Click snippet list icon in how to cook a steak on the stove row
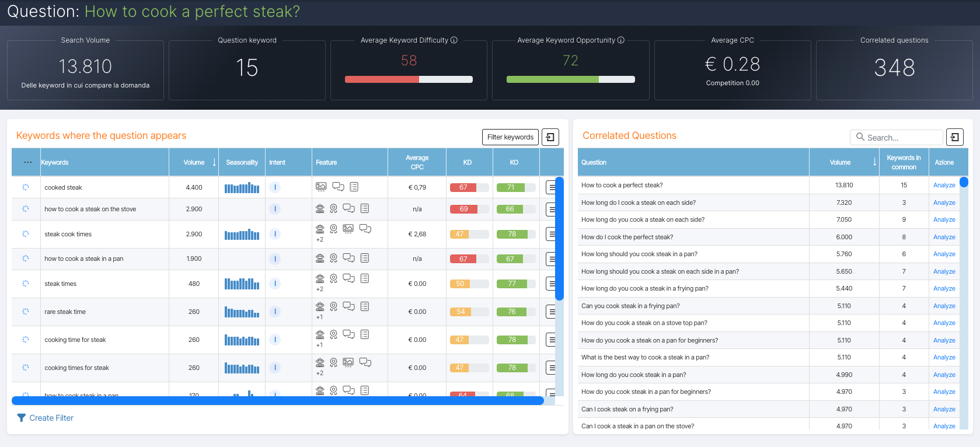The height and width of the screenshot is (447, 980). (365, 208)
